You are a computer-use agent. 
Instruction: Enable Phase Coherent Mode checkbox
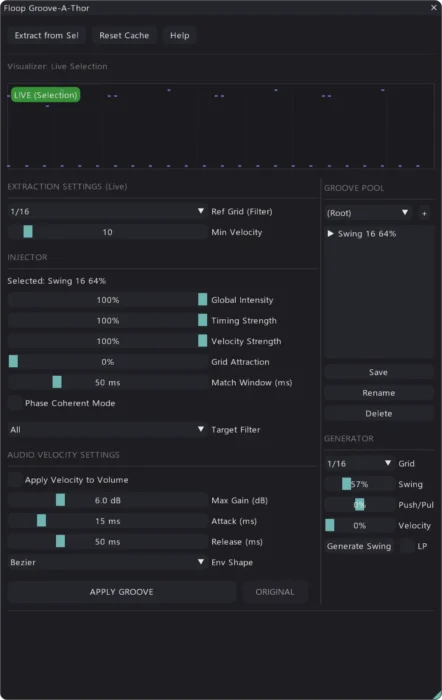pyautogui.click(x=16, y=403)
